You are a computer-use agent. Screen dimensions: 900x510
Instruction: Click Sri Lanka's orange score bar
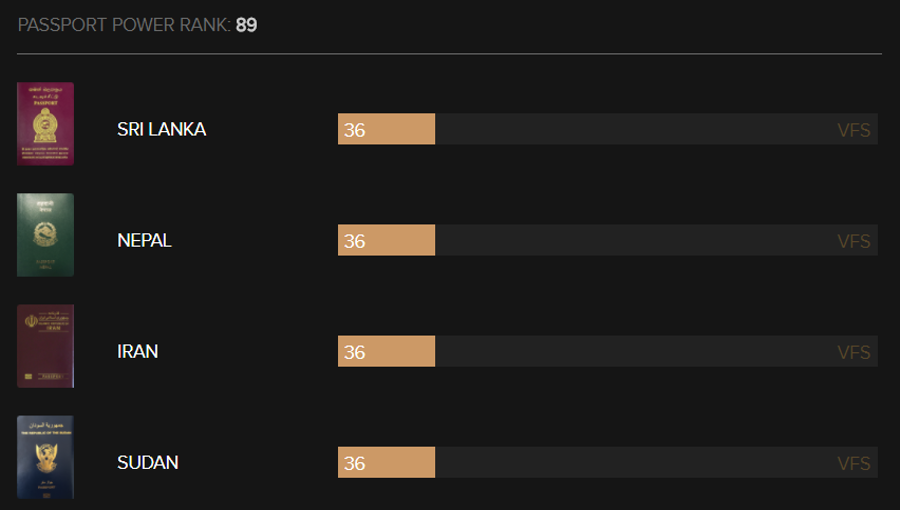click(386, 129)
